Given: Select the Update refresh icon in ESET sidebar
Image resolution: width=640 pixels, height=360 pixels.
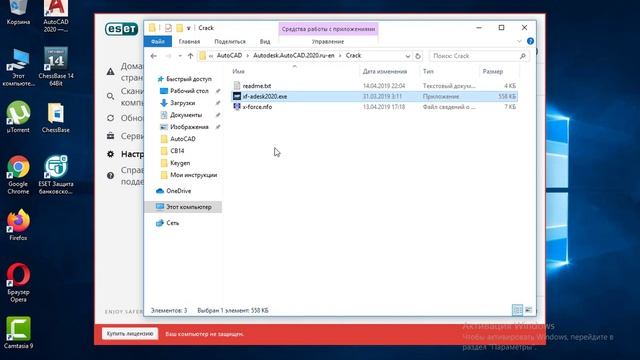Looking at the screenshot, I should tap(111, 118).
